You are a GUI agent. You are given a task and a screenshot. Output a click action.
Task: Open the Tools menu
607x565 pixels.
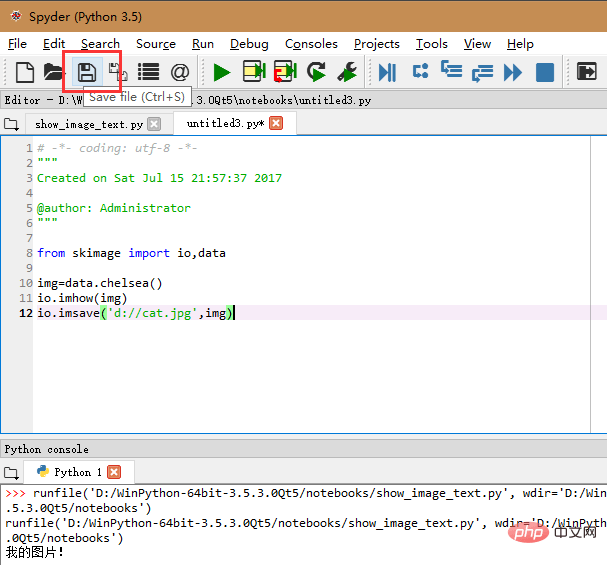pyautogui.click(x=432, y=44)
